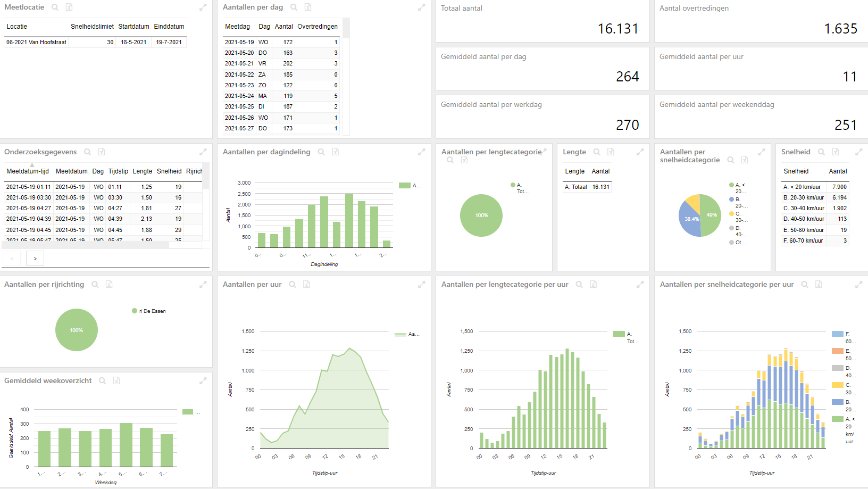Export Aantallen per snelheidcategorie pie data
This screenshot has width=868, height=489.
(x=745, y=160)
